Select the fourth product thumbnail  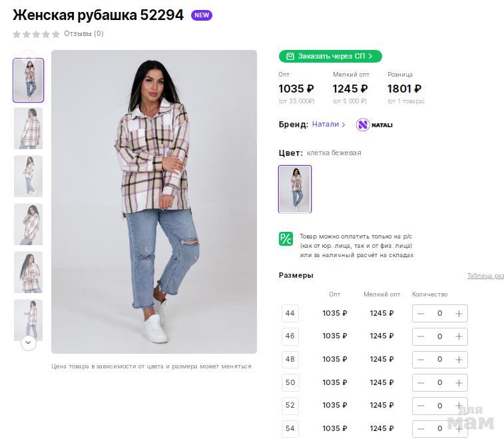(x=28, y=224)
